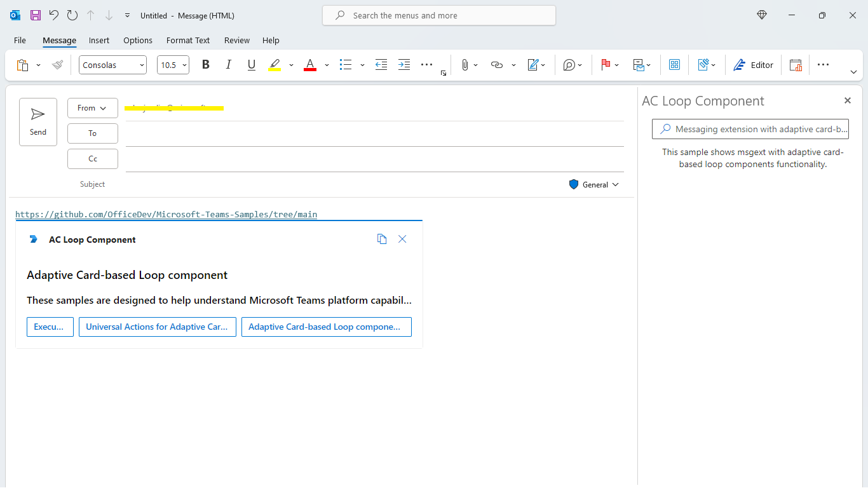Screen dimensions: 868x488
Task: Click the Save icon in title bar
Action: (36, 15)
